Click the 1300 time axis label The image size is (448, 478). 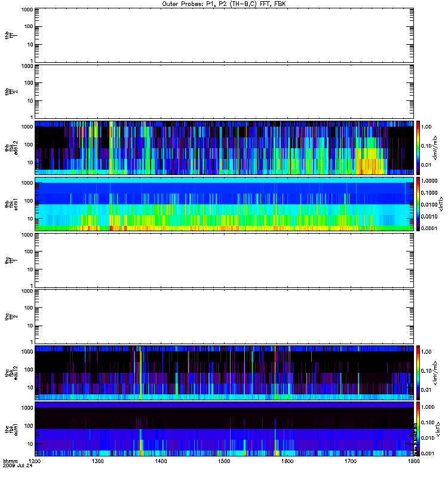[x=98, y=461]
